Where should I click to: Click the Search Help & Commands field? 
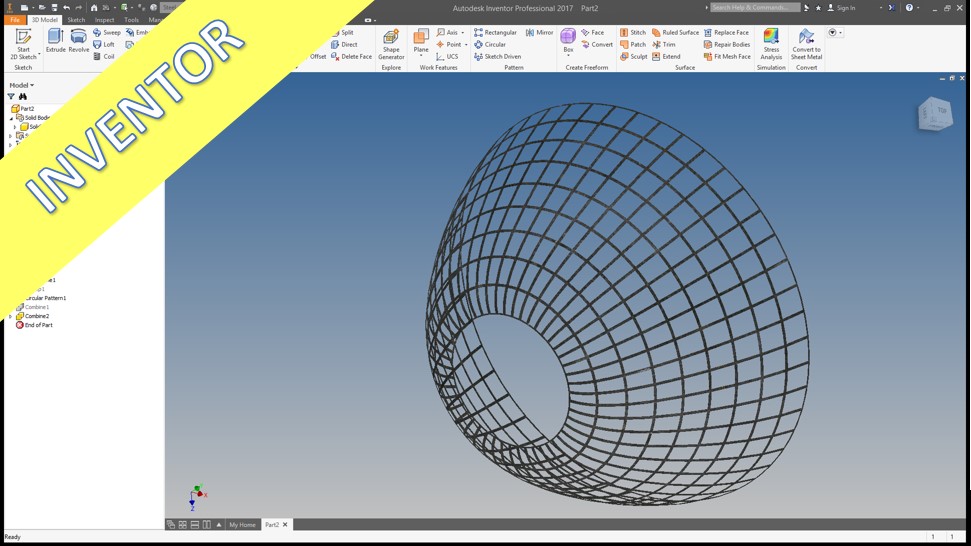(x=754, y=8)
